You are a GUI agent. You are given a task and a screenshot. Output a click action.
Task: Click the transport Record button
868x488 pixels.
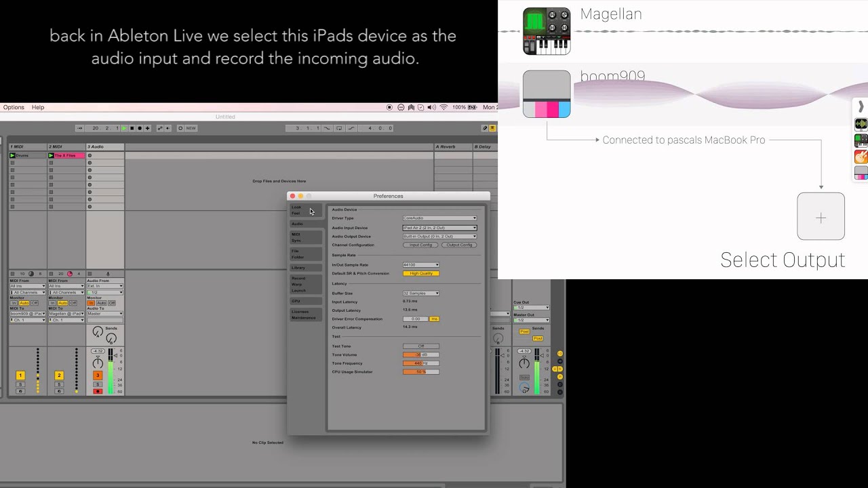click(x=140, y=128)
